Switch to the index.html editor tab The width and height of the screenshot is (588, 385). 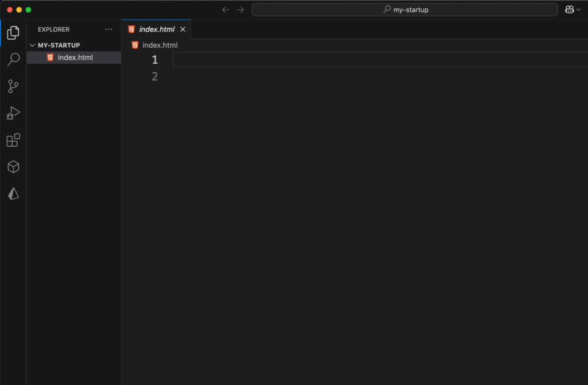(x=156, y=29)
